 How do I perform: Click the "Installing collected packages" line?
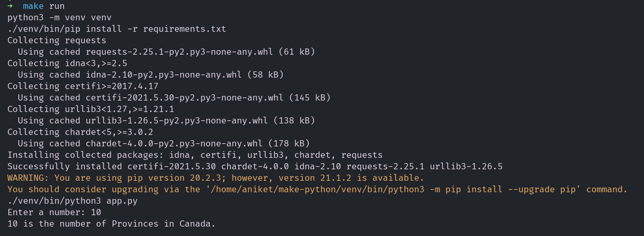[195, 155]
